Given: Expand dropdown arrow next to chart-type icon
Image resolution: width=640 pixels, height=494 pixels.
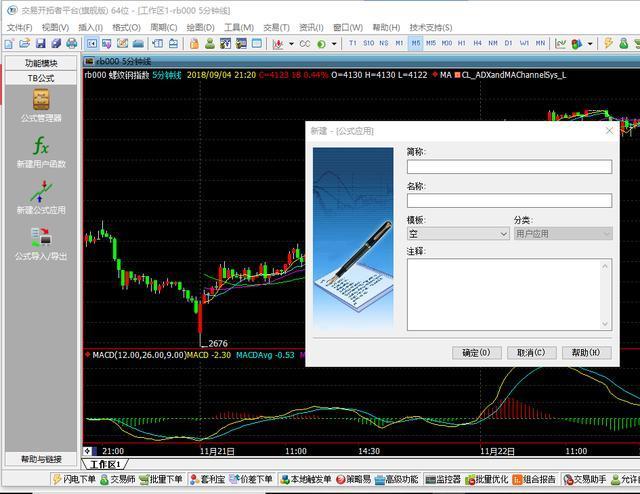Looking at the screenshot, I should click(291, 44).
